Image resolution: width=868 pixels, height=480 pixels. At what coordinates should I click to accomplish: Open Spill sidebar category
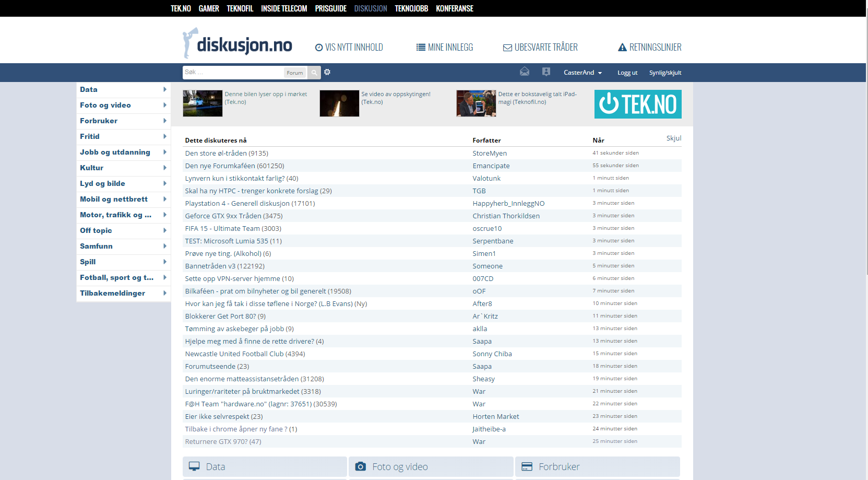point(88,262)
